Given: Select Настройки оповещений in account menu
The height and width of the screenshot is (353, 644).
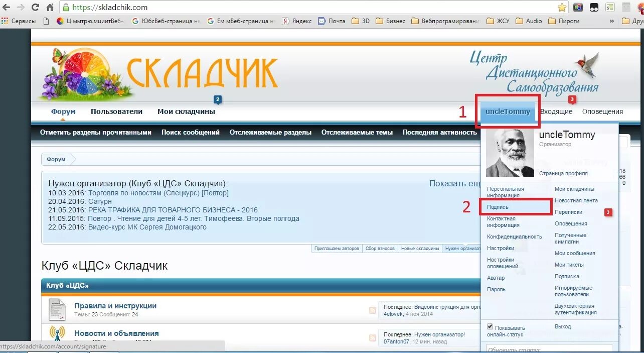Looking at the screenshot, I should pos(503,263).
